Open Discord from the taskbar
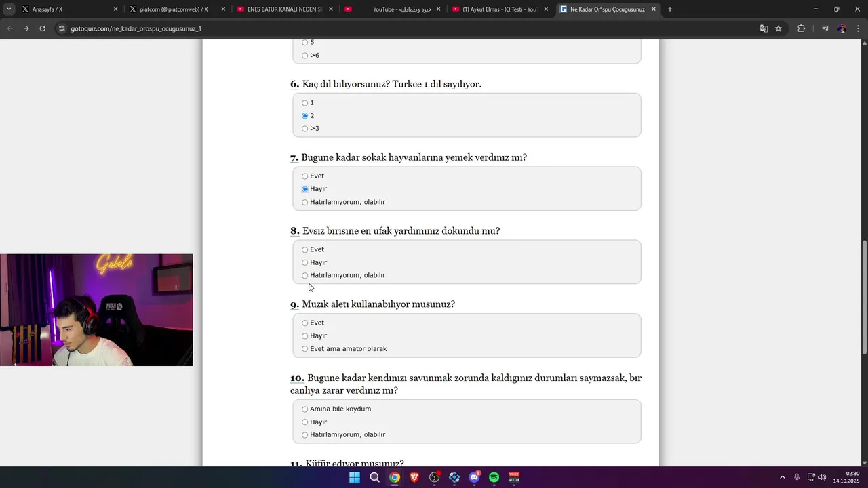Viewport: 868px width, 488px height. point(475,477)
